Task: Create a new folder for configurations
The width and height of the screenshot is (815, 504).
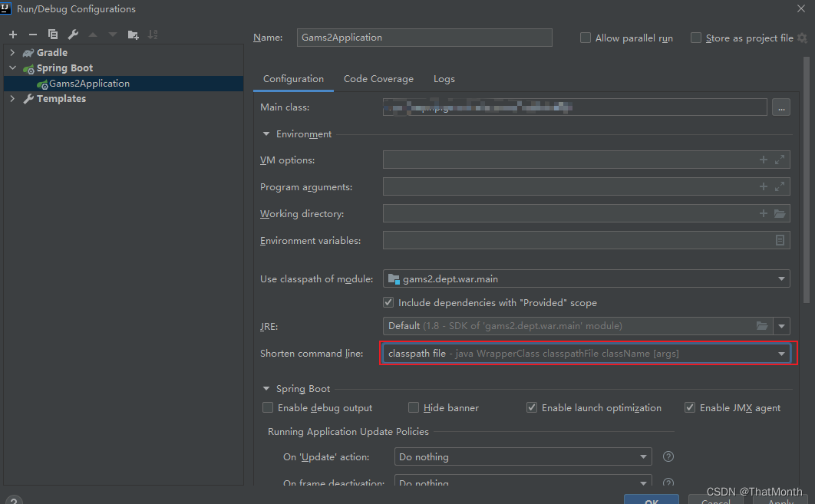Action: pos(133,35)
